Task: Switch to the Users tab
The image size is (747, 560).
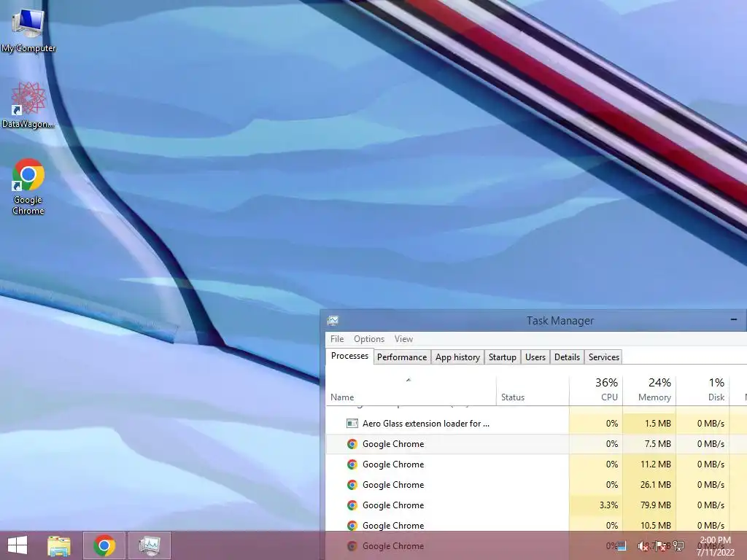Action: tap(535, 357)
